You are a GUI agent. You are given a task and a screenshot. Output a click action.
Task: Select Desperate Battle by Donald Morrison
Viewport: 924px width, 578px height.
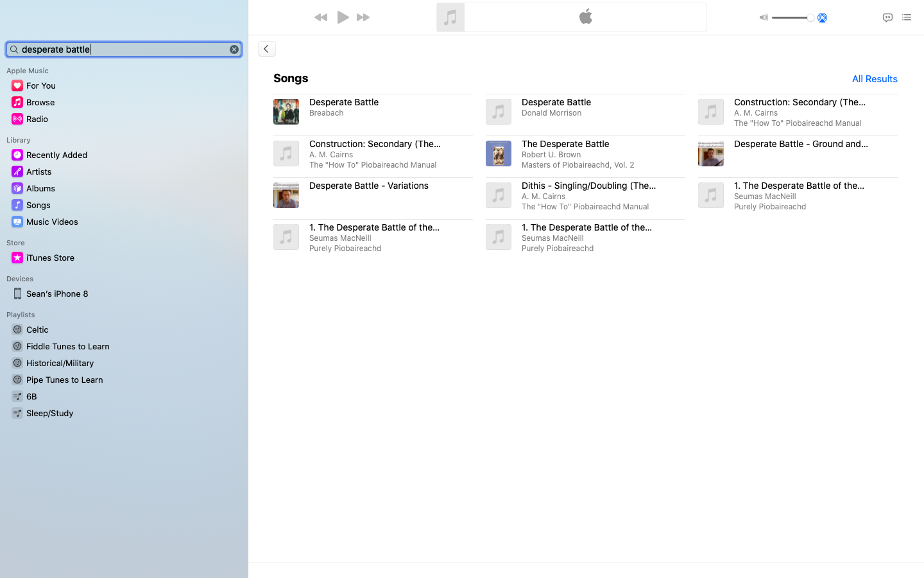585,112
